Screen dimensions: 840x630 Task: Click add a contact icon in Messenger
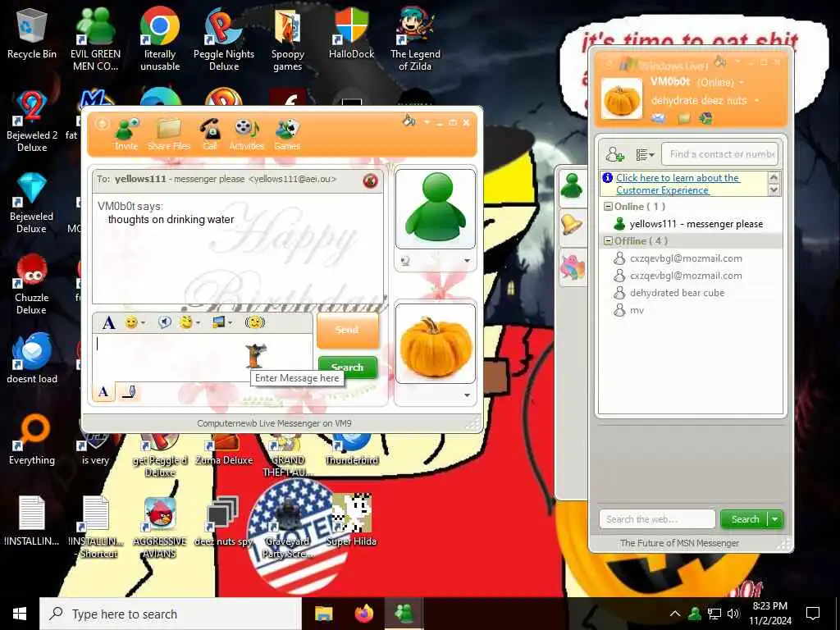click(615, 155)
